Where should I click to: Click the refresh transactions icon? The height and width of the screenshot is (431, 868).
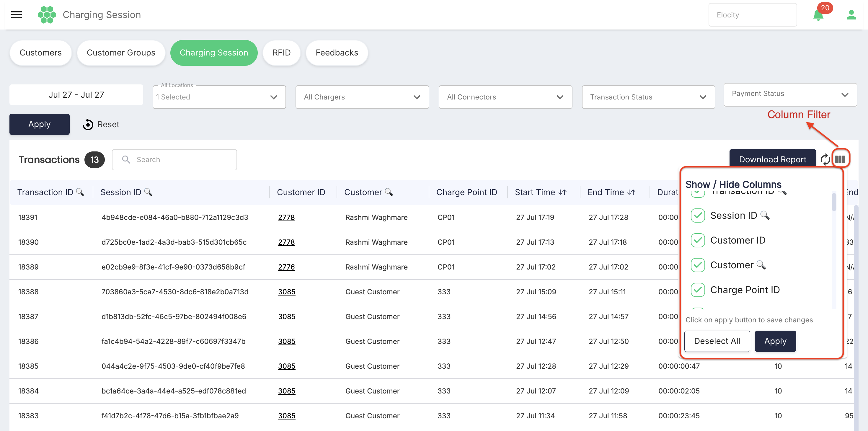[825, 159]
